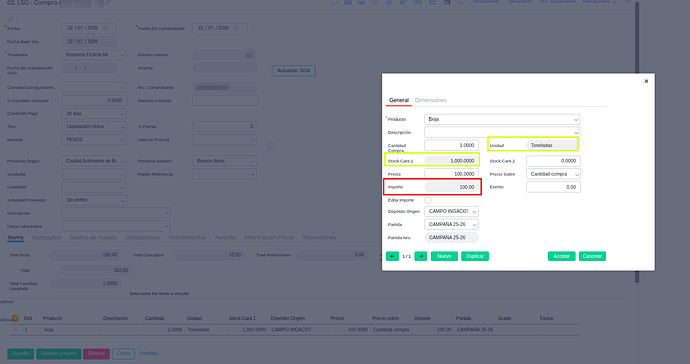Click the Cantidad Compra input field
This screenshot has width=690, height=364.
click(451, 145)
